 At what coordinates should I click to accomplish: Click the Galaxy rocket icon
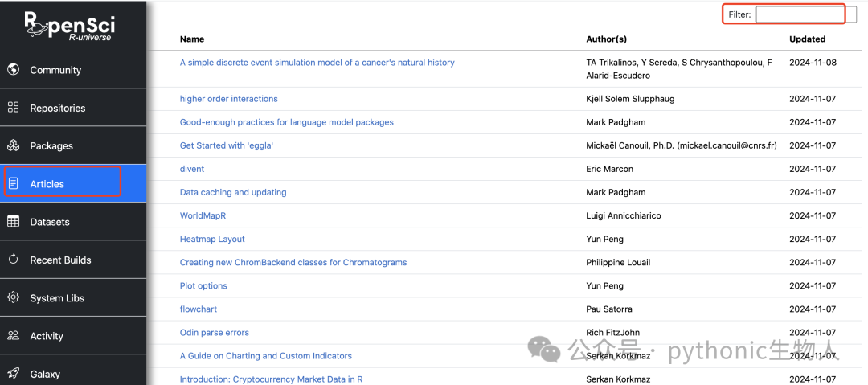14,374
